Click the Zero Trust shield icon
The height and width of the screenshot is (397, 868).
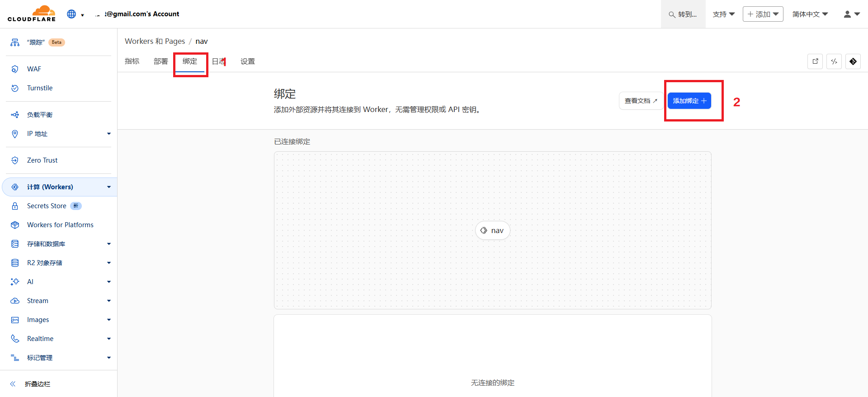[x=15, y=160]
